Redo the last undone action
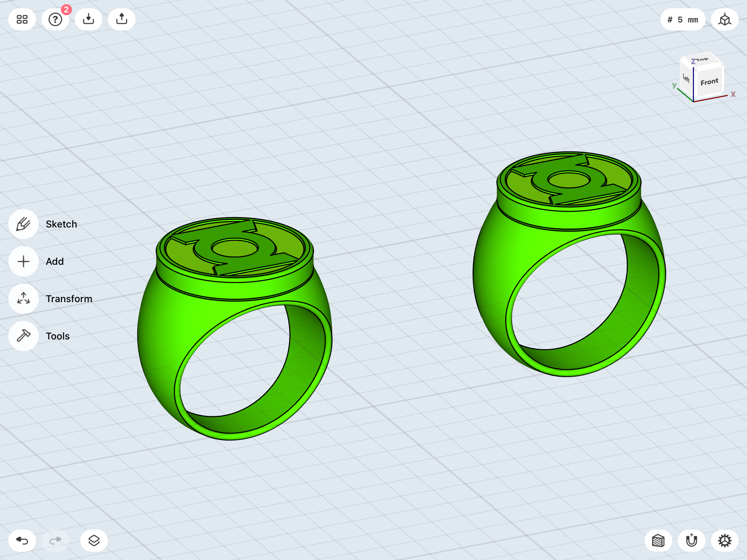This screenshot has height=560, width=747. pos(55,541)
